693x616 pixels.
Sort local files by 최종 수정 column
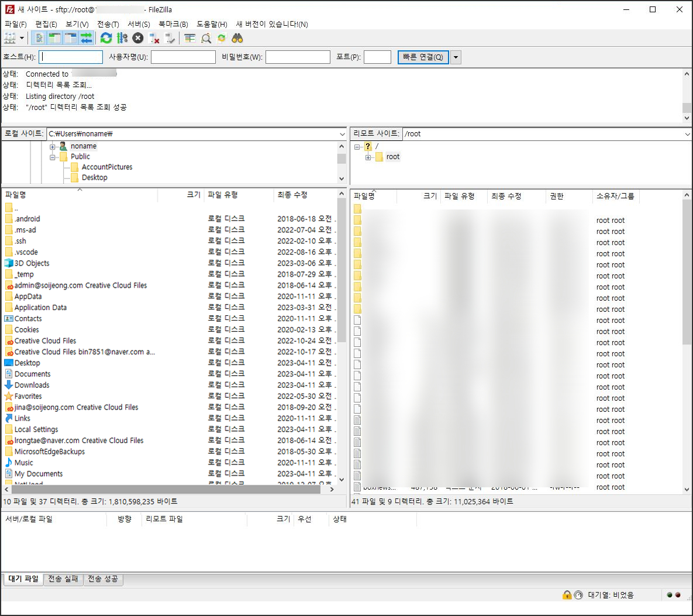click(292, 195)
